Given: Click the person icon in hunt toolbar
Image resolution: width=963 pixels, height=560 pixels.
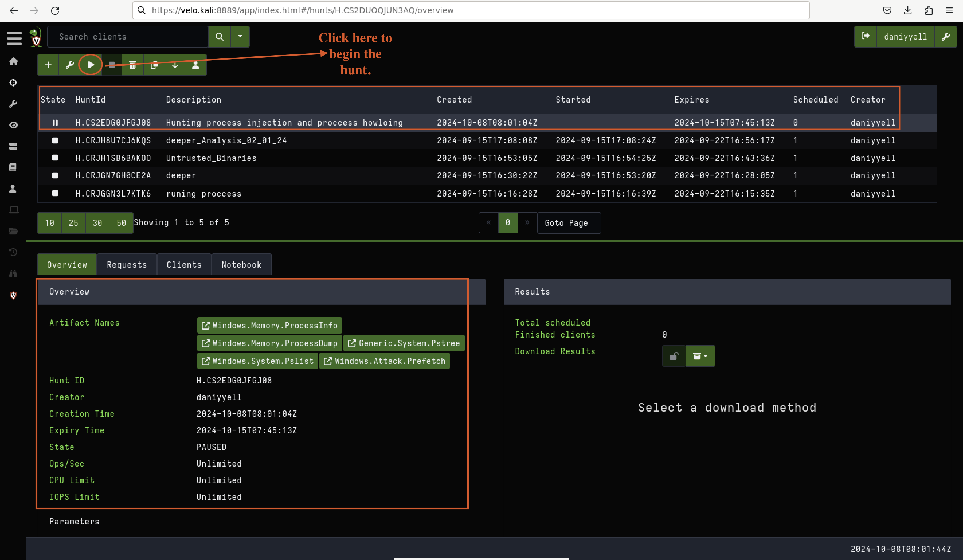Looking at the screenshot, I should coord(195,65).
